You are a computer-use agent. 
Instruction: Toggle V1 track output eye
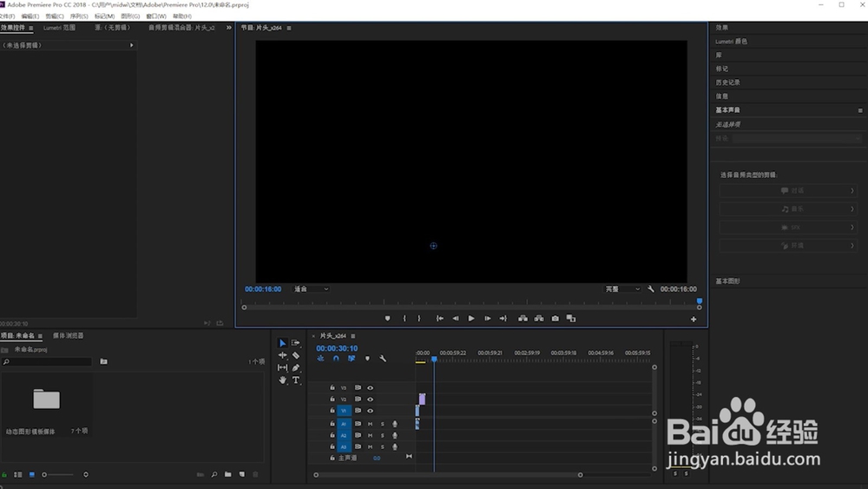pos(370,411)
